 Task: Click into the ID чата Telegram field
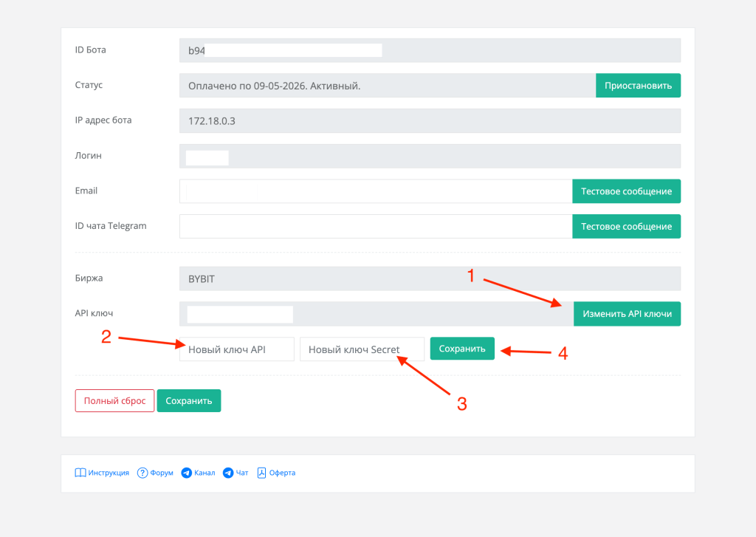(375, 227)
